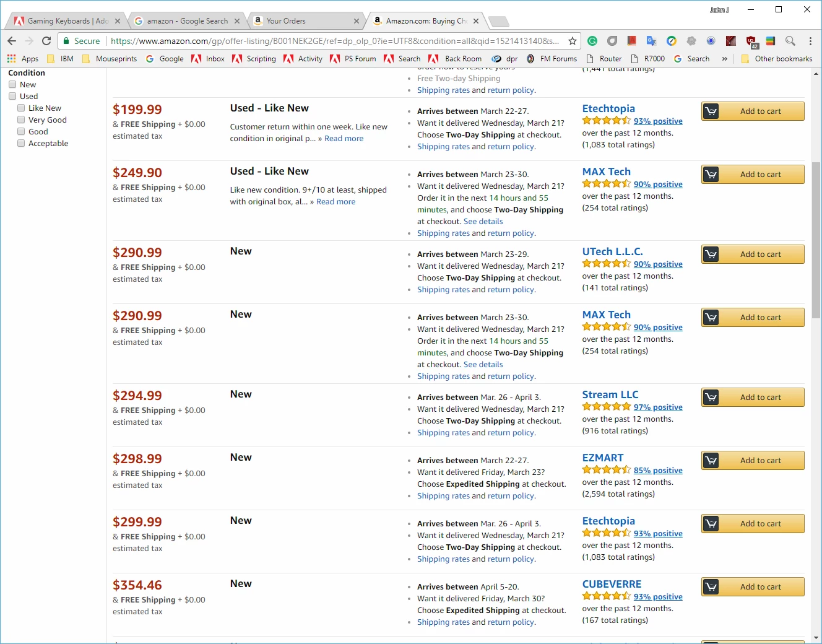Click the magnifier extension icon in toolbar

pyautogui.click(x=790, y=41)
